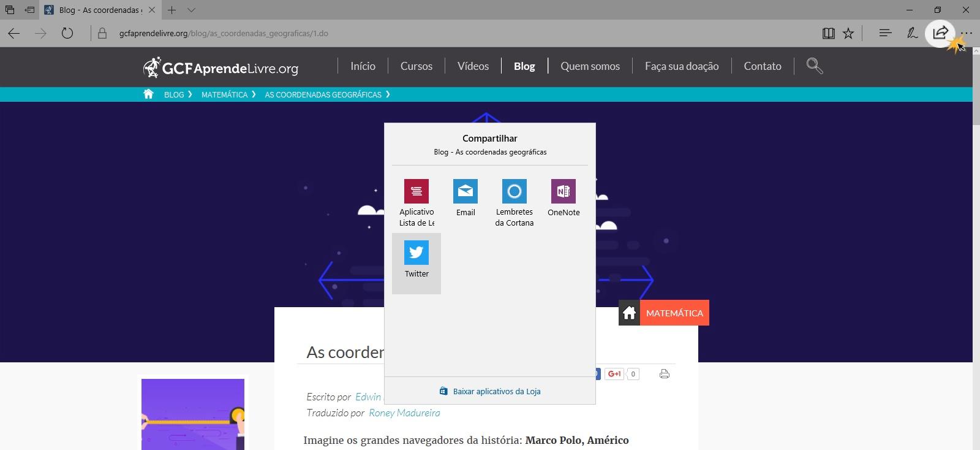Viewport: 980px width, 450px height.
Task: Expand tab preview chevron
Action: click(x=191, y=10)
